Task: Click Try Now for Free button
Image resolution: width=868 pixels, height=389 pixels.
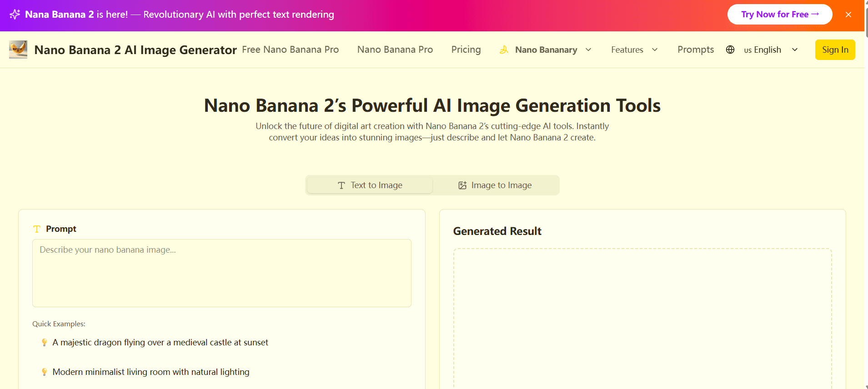Action: click(x=780, y=15)
